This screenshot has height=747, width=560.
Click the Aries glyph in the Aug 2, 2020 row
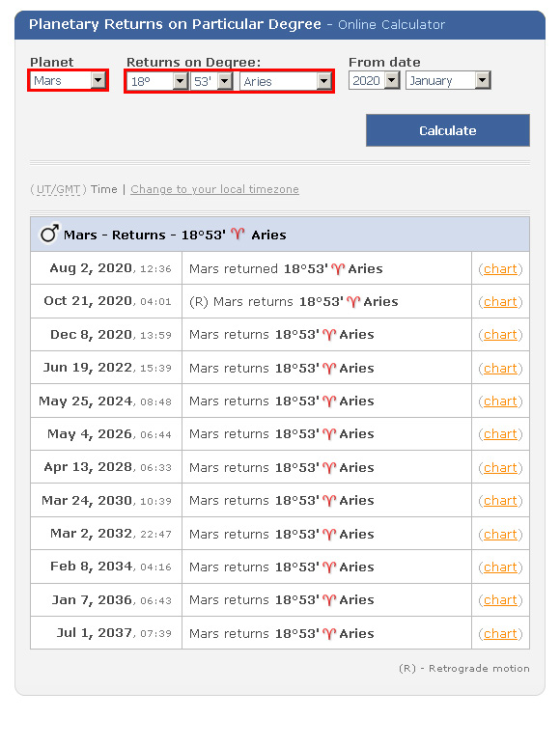(x=338, y=269)
